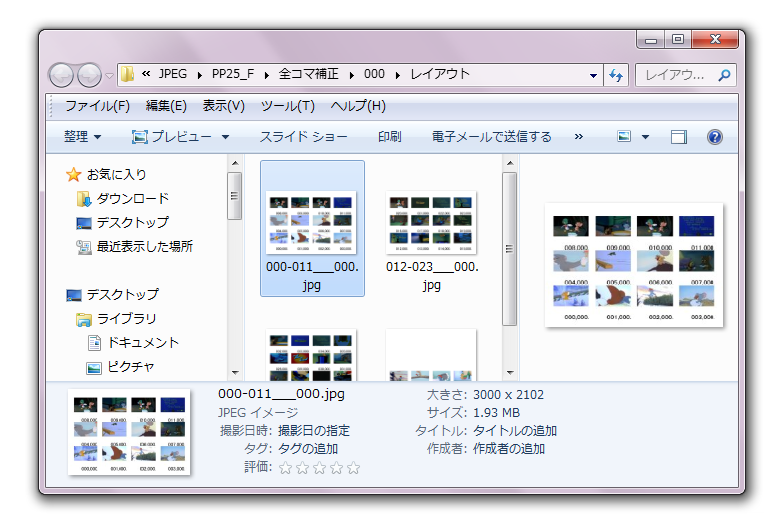Click file list scroll down arrow

[510, 373]
